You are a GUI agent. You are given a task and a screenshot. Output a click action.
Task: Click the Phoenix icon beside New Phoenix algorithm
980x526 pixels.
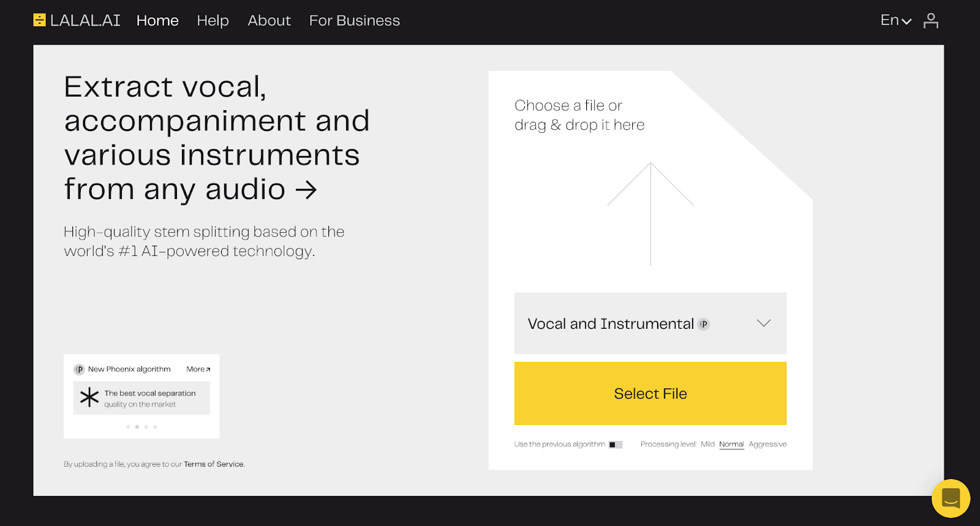(x=79, y=370)
